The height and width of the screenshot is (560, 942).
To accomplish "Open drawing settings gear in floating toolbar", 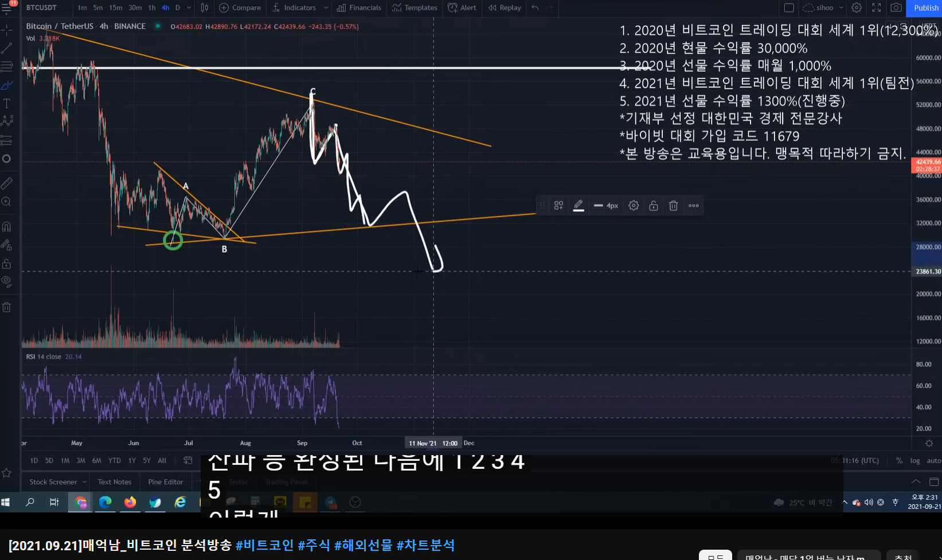I will 634,206.
